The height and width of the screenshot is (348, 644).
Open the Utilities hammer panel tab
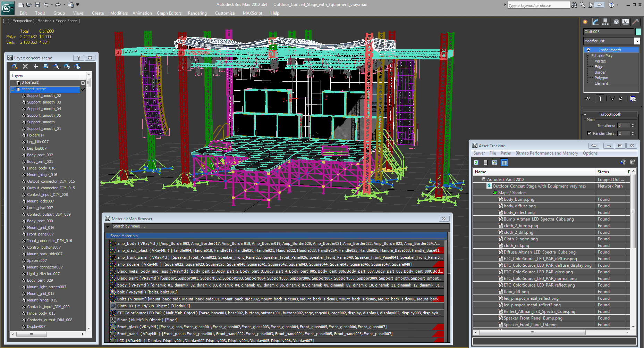click(x=636, y=22)
